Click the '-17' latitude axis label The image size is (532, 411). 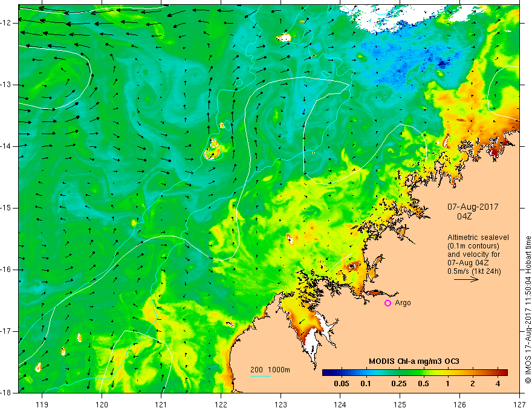pyautogui.click(x=7, y=331)
